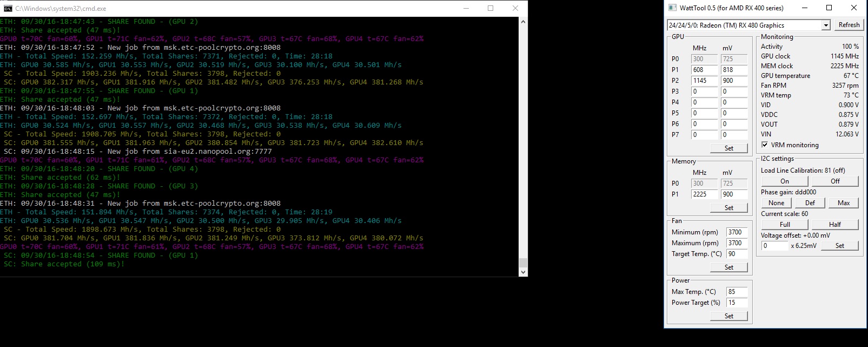Set current scale to Half
The height and width of the screenshot is (347, 868).
pyautogui.click(x=834, y=225)
